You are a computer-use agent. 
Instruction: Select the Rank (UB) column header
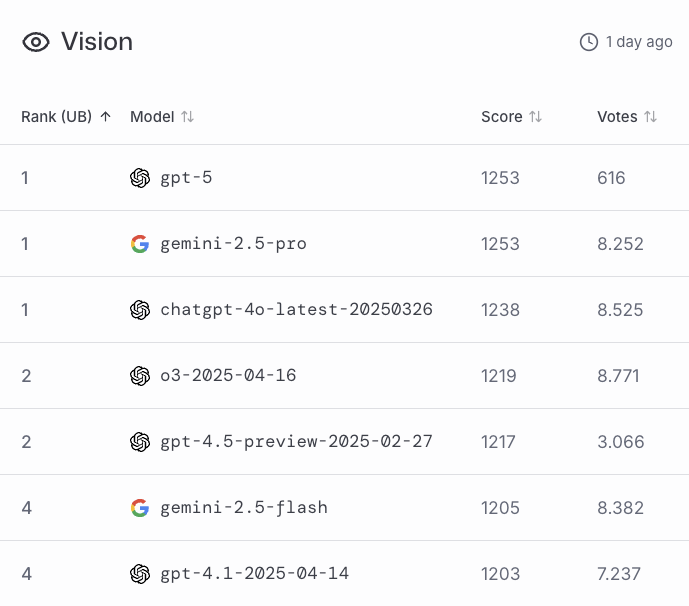[56, 116]
